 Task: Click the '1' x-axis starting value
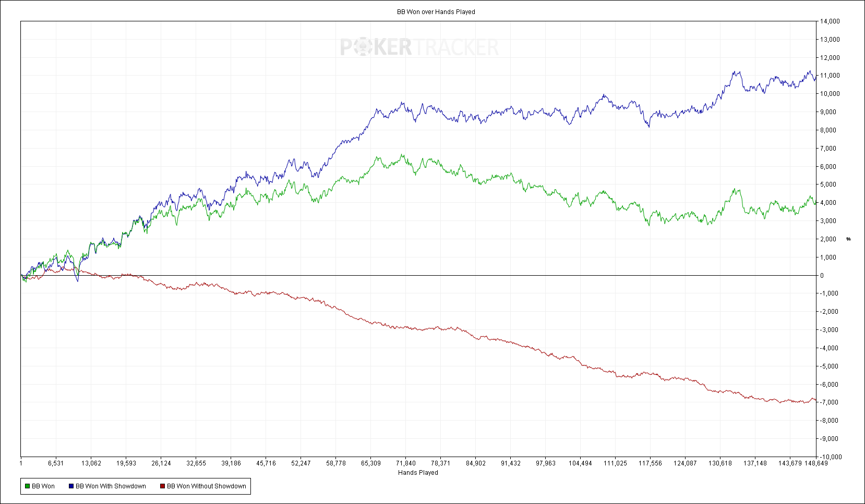[x=21, y=463]
